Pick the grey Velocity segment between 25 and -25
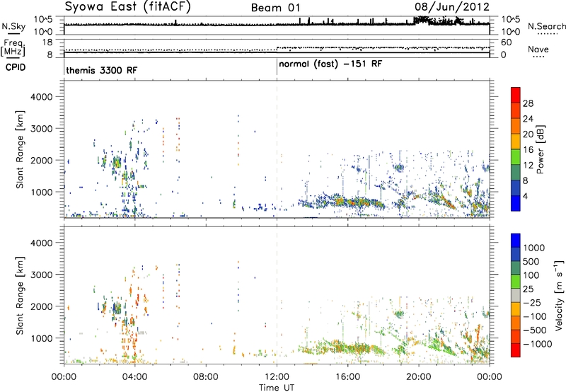This screenshot has height=392, width=566. [x=516, y=295]
